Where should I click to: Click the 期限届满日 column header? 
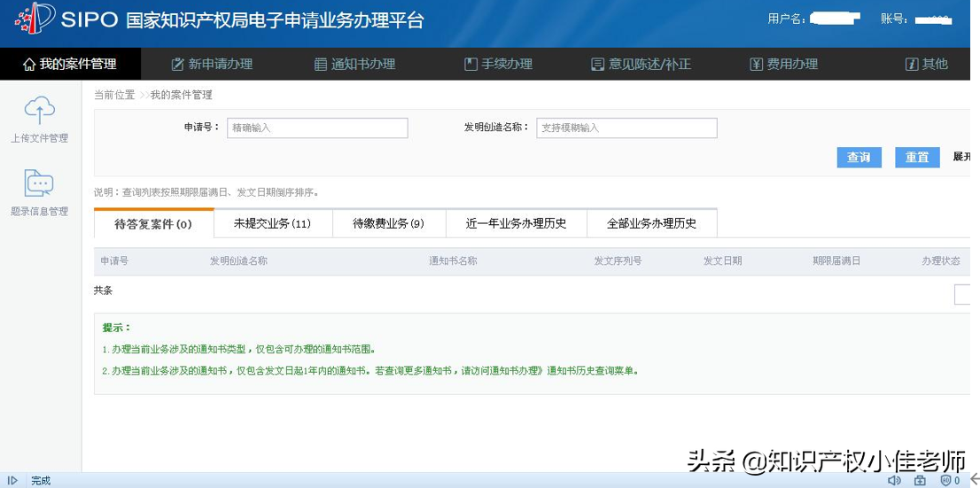pos(836,261)
